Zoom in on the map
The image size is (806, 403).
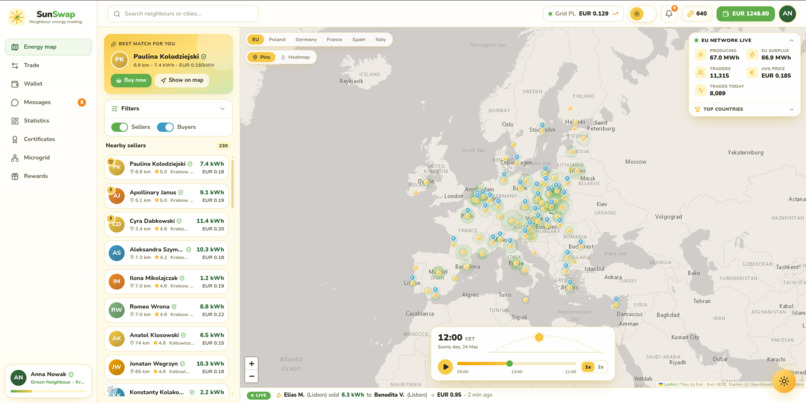pos(251,363)
